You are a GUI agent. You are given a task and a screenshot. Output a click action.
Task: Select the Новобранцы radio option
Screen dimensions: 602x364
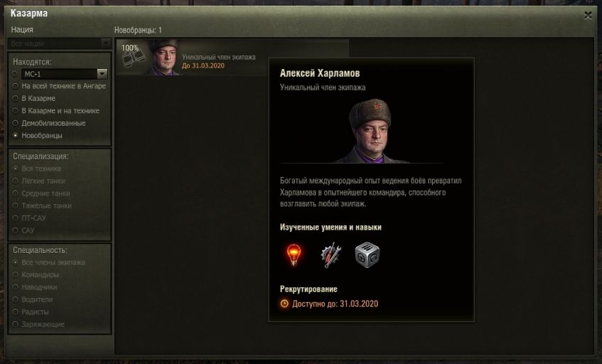[37, 136]
